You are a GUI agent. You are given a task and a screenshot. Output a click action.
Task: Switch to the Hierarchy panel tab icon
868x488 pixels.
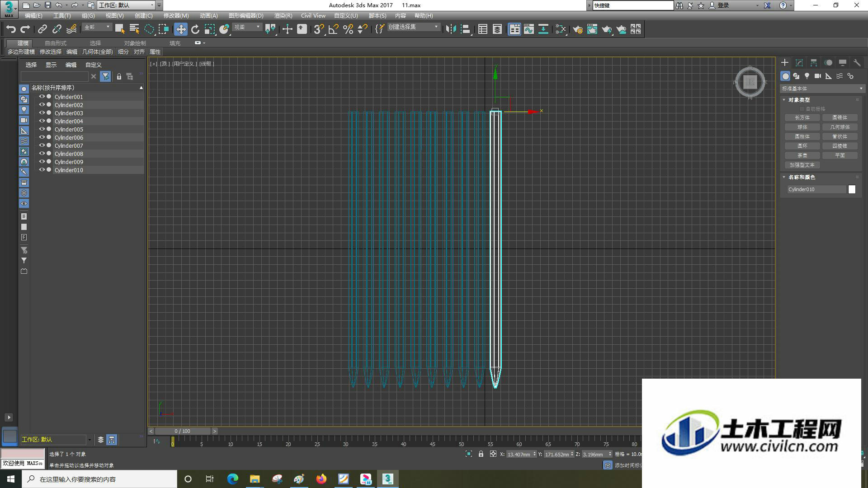[814, 63]
